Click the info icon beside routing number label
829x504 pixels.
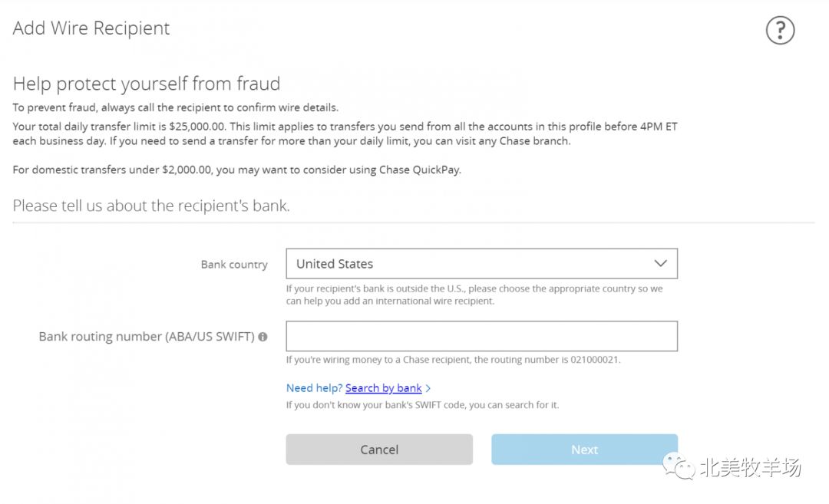pos(263,337)
